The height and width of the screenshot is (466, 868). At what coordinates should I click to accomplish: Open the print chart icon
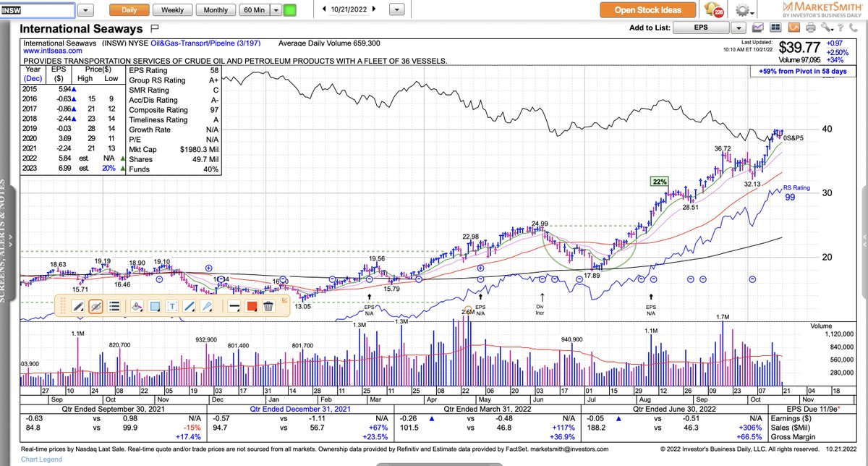[x=811, y=27]
